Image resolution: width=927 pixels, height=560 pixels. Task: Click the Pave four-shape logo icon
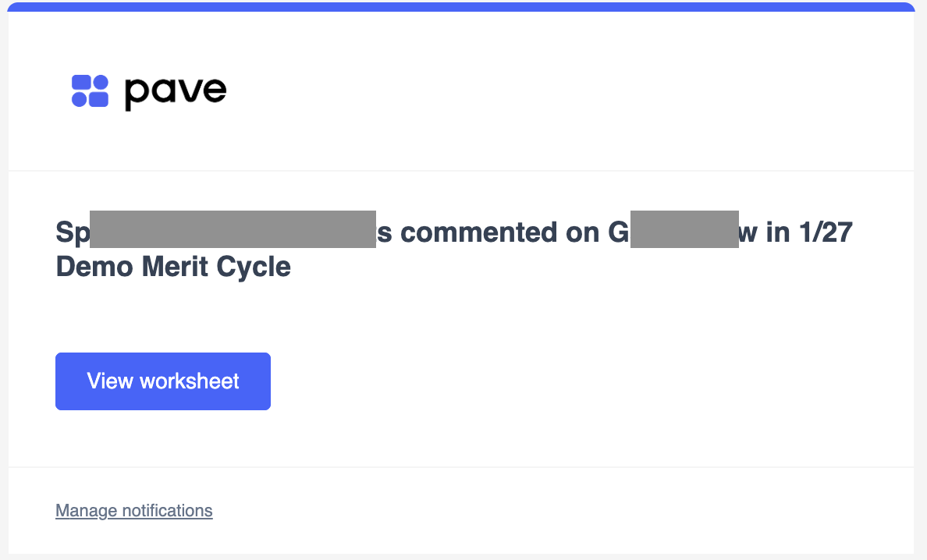90,91
